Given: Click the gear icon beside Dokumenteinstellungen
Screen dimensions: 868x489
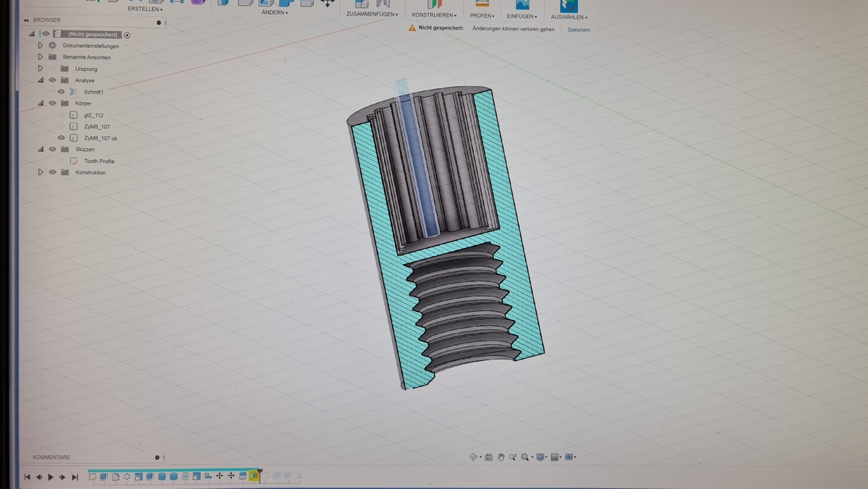Looking at the screenshot, I should [x=52, y=46].
